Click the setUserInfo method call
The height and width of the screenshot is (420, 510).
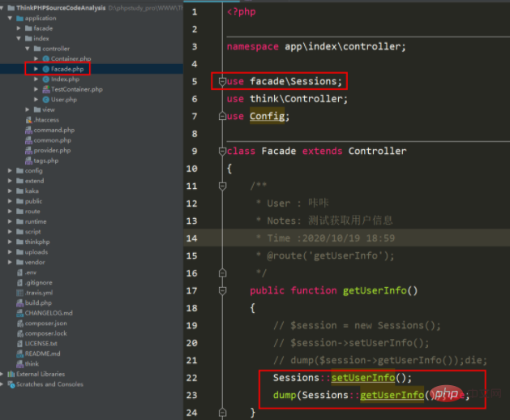tap(363, 378)
